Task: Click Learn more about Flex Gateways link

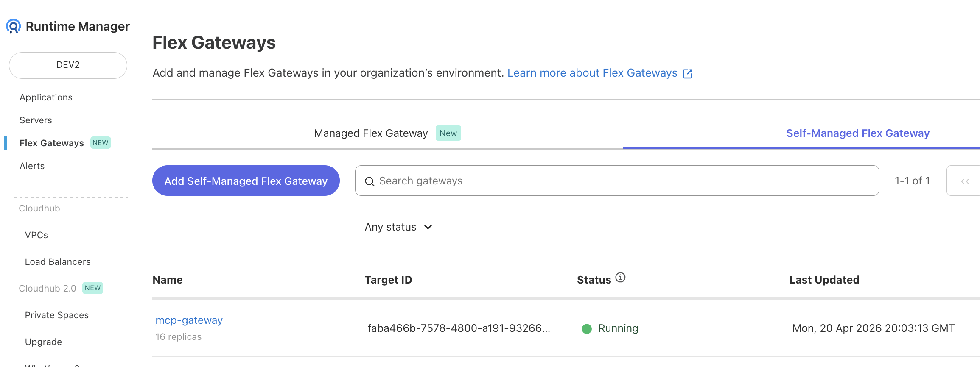Action: click(592, 73)
